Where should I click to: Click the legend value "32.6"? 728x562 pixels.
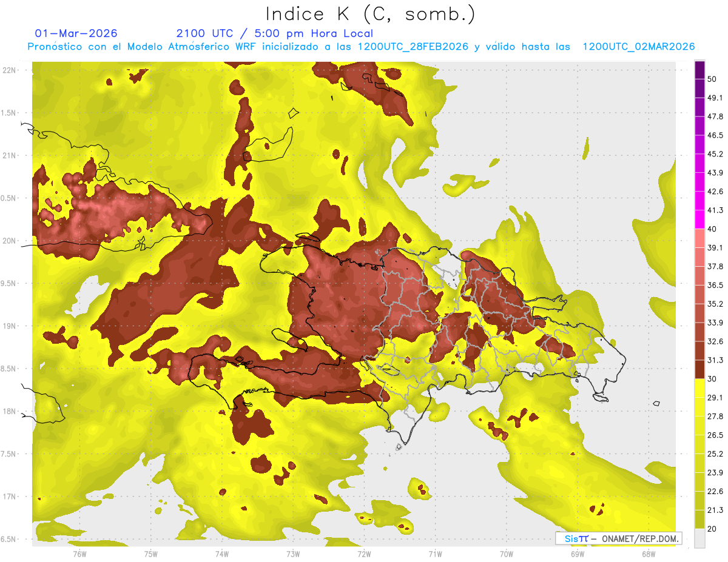(x=715, y=341)
